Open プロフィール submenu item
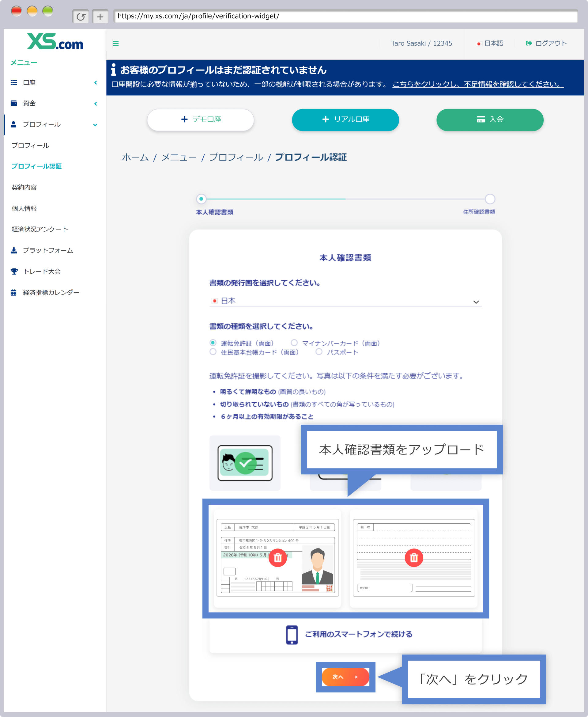Screen dimensions: 588x717 [x=31, y=145]
